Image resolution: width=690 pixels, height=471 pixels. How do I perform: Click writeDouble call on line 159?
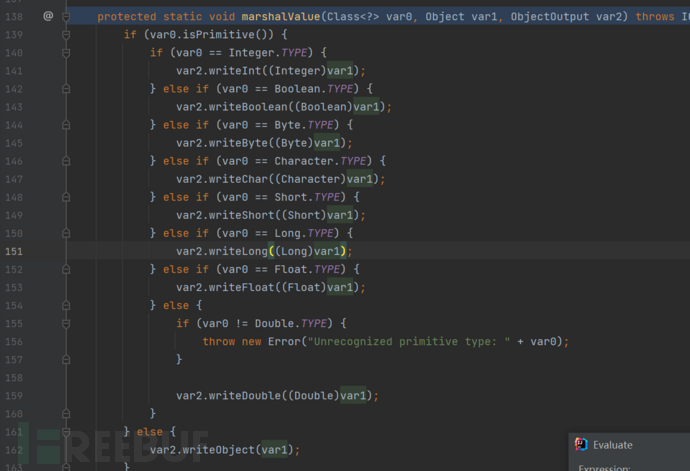(245, 396)
